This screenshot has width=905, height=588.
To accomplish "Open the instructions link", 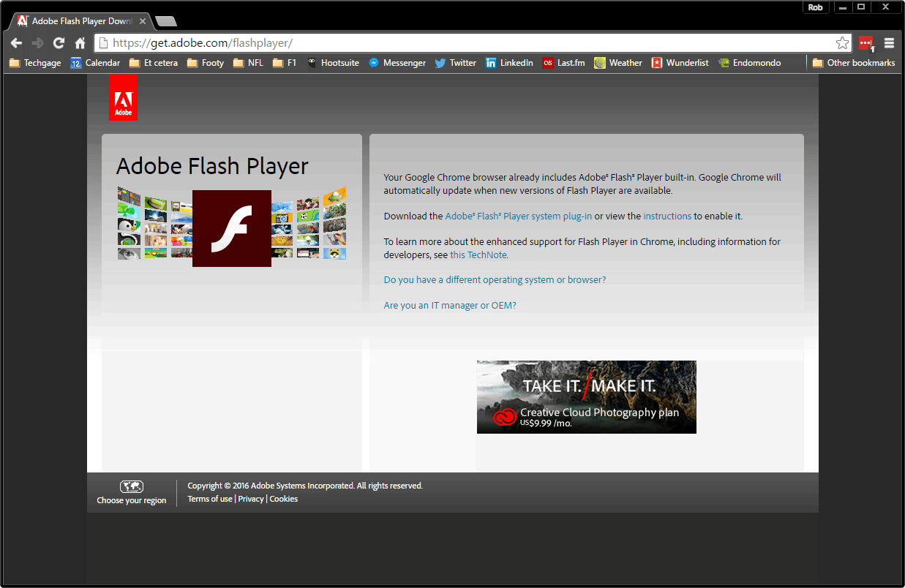I will [x=667, y=216].
